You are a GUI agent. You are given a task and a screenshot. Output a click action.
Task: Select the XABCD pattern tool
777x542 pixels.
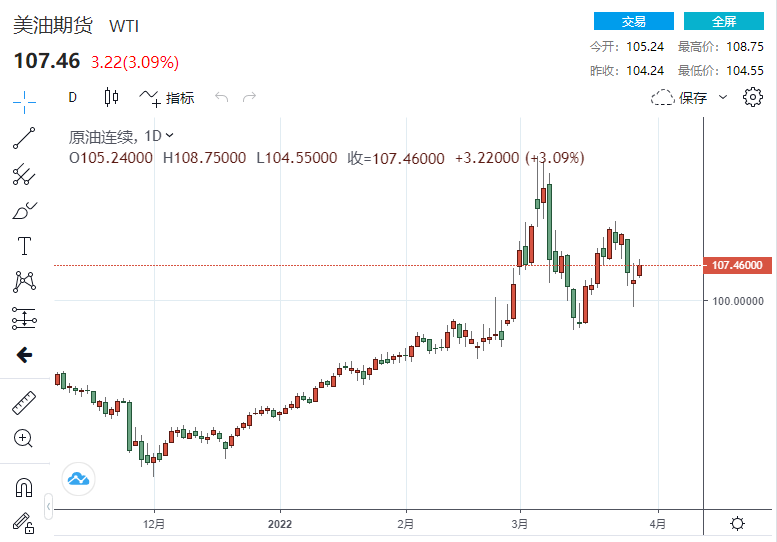pyautogui.click(x=24, y=282)
